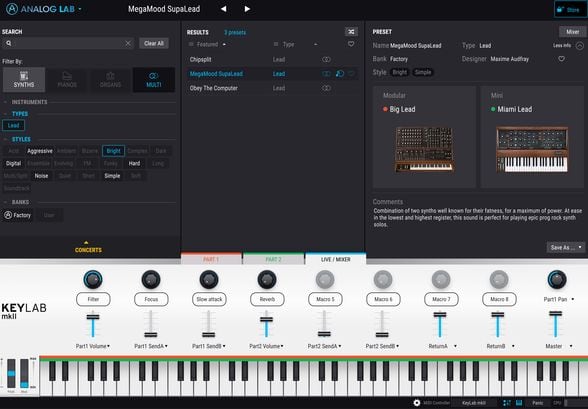Image resolution: width=588 pixels, height=409 pixels.
Task: Select the Noise style filter tag
Action: [41, 176]
